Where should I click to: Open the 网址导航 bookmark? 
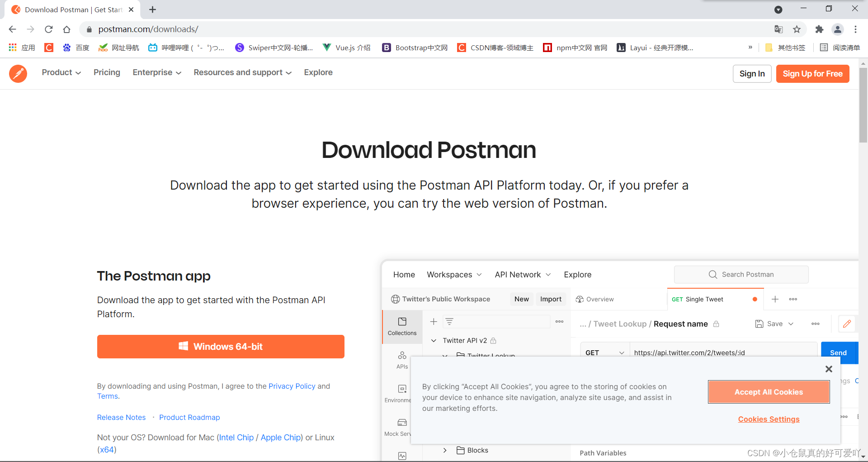click(x=119, y=48)
